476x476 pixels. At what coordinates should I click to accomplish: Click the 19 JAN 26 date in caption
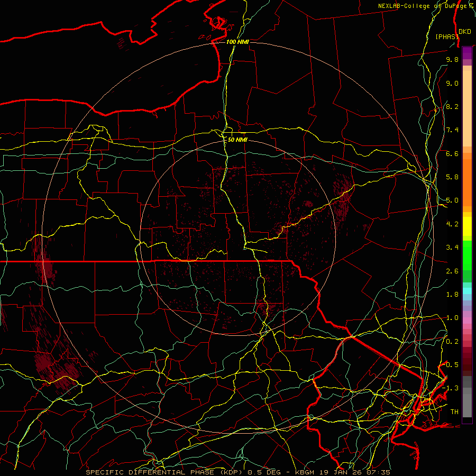pos(341,472)
